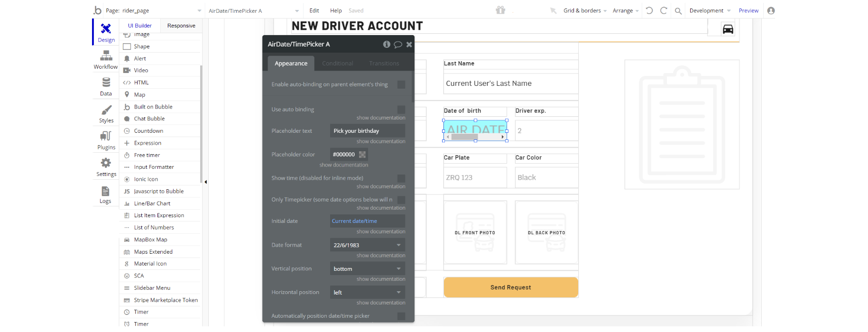Image resolution: width=868 pixels, height=332 pixels.
Task: Toggle Use auto binding checkbox
Action: [x=401, y=109]
